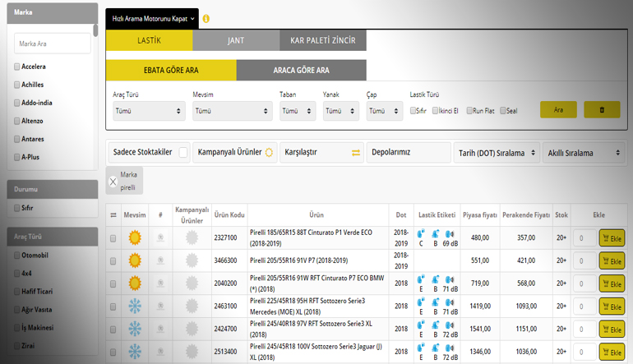Tick the İkinci El tire type checkbox
The height and width of the screenshot is (364, 633).
click(435, 111)
